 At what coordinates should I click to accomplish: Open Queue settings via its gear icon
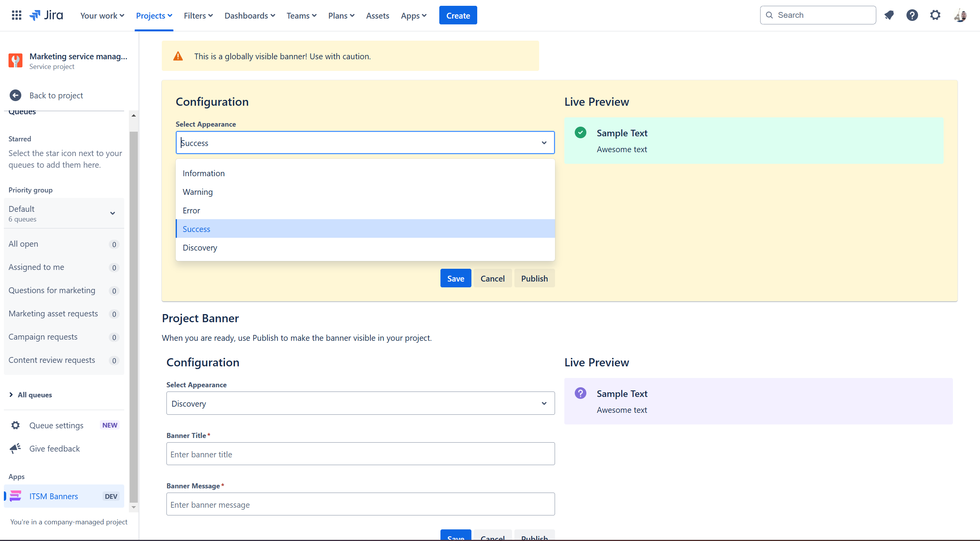click(x=15, y=425)
